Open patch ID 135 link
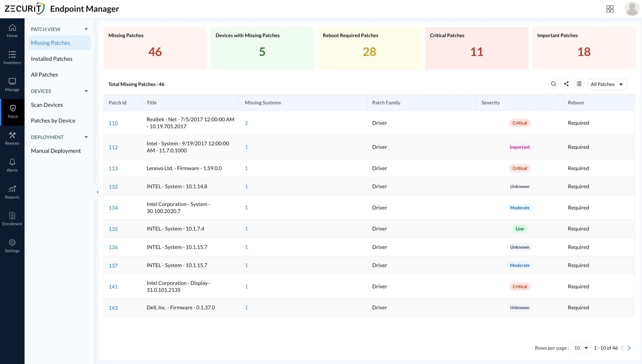This screenshot has width=642, height=364. tap(113, 229)
